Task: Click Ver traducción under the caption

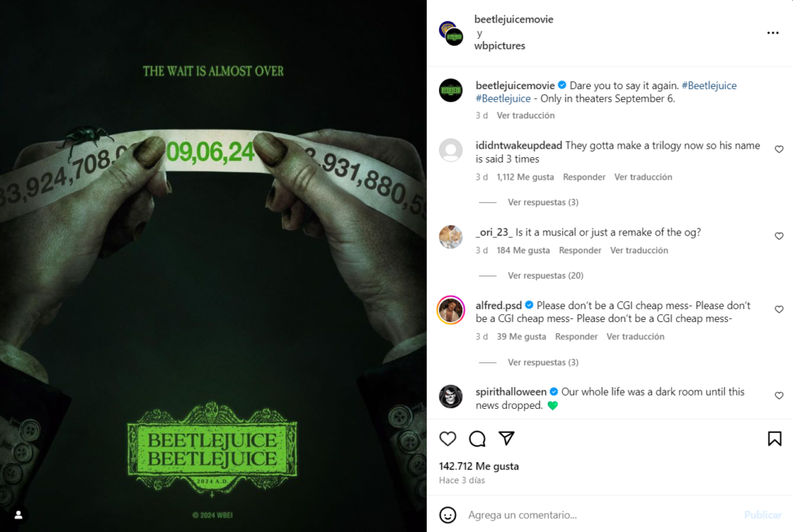Action: [x=526, y=115]
